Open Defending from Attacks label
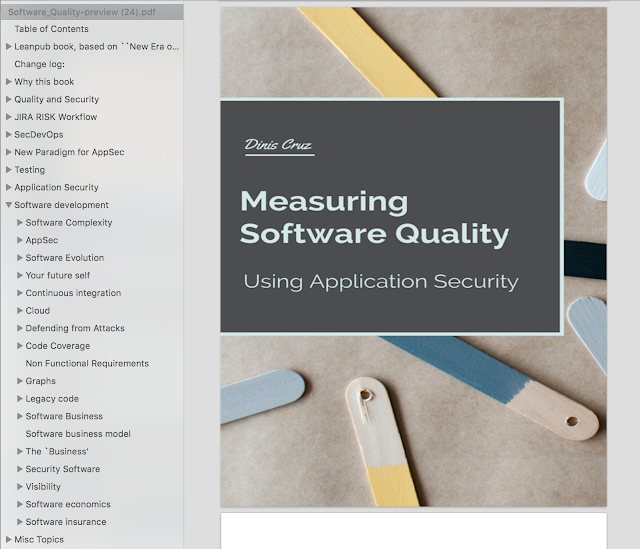Screen dimensions: 640x549 click(x=75, y=328)
